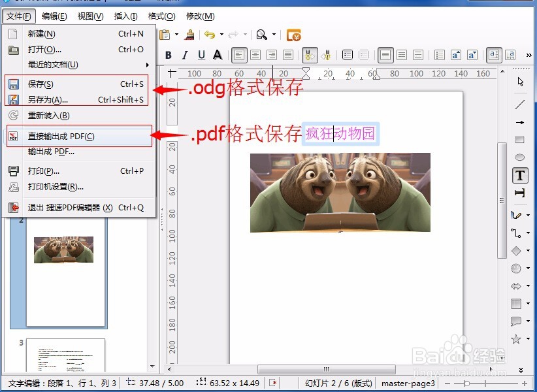The width and height of the screenshot is (537, 392).
Task: Click 输出成 PDF... menu entry
Action: pyautogui.click(x=80, y=152)
